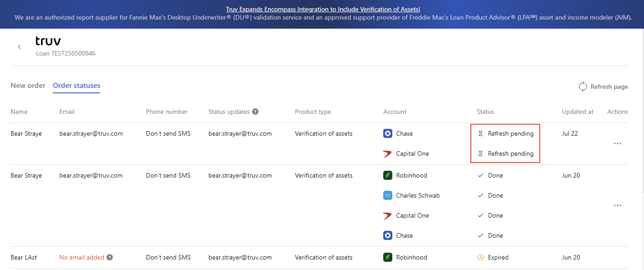
Task: Open the Status updates help question icon
Action: point(255,112)
